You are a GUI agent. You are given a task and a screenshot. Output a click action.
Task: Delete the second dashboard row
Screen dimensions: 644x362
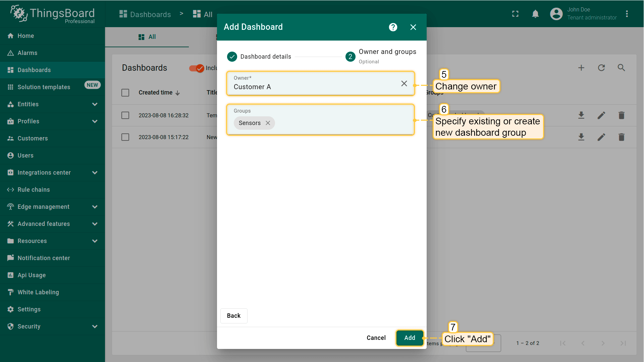click(x=621, y=137)
